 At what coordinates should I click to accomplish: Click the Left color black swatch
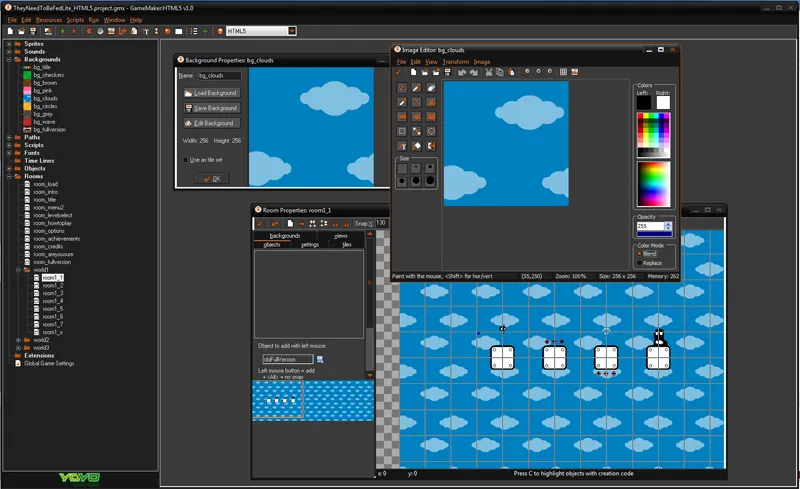tap(643, 103)
